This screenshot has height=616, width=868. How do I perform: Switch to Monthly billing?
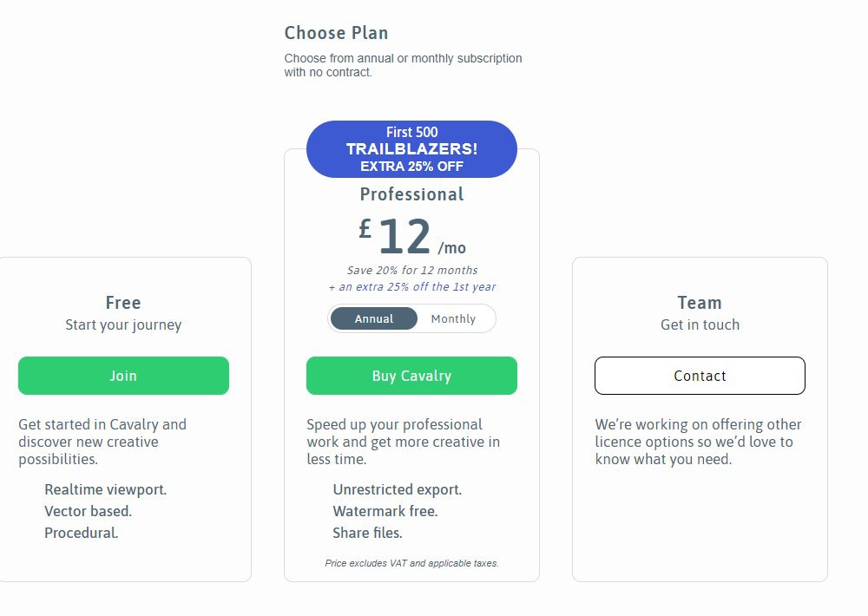tap(453, 318)
